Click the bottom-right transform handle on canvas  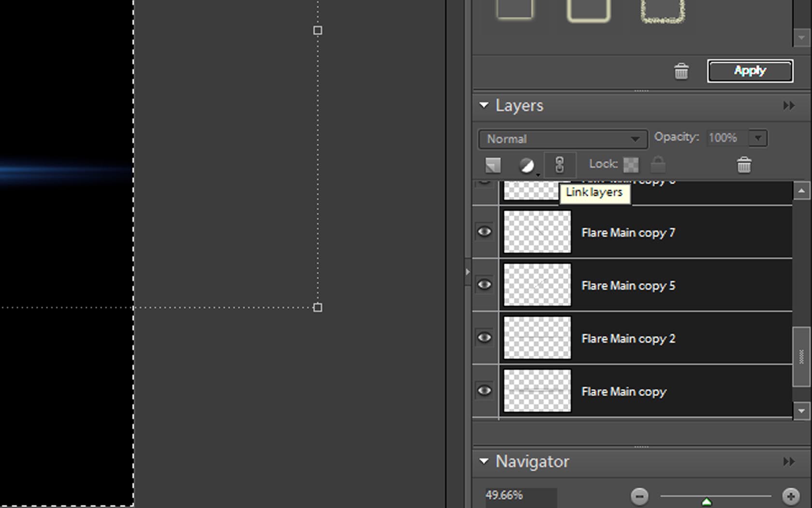coord(318,307)
